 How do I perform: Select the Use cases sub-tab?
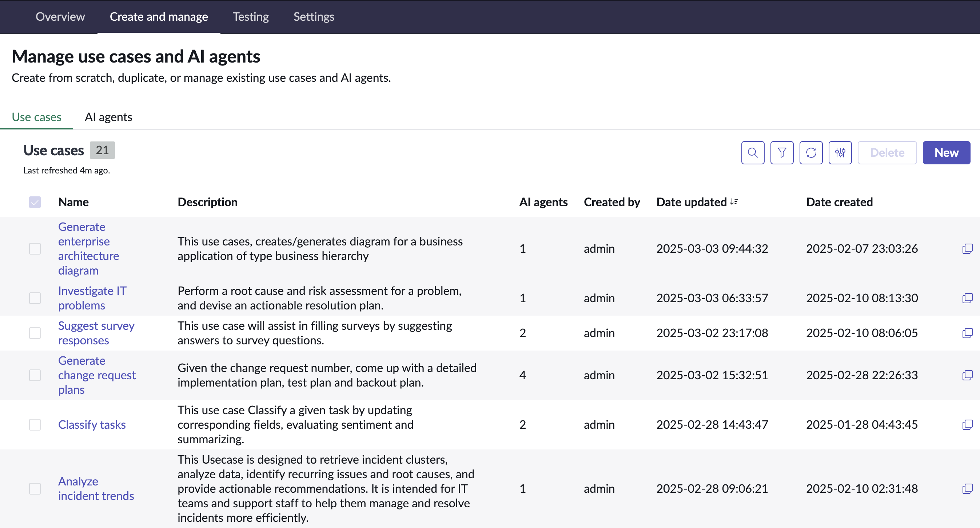pos(36,117)
